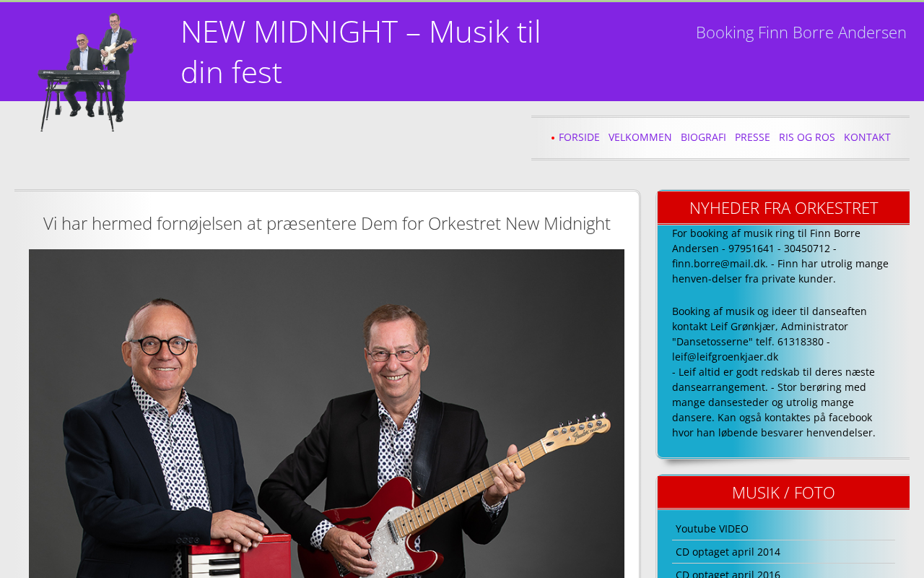Viewport: 924px width, 578px height.
Task: Click the site title NEW MIDNIGHT
Action: (x=361, y=52)
